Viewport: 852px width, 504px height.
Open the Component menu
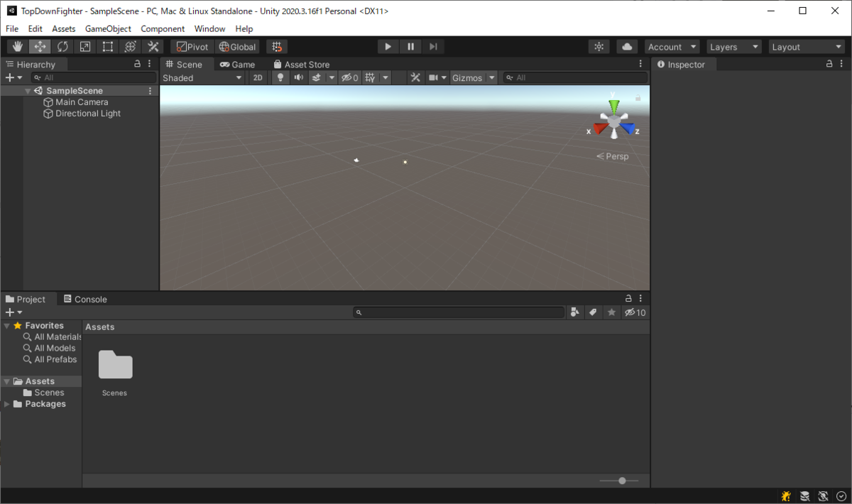point(163,28)
